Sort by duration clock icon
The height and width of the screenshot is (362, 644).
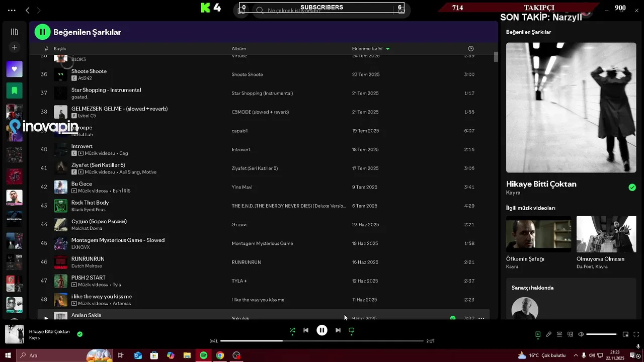pyautogui.click(x=471, y=49)
